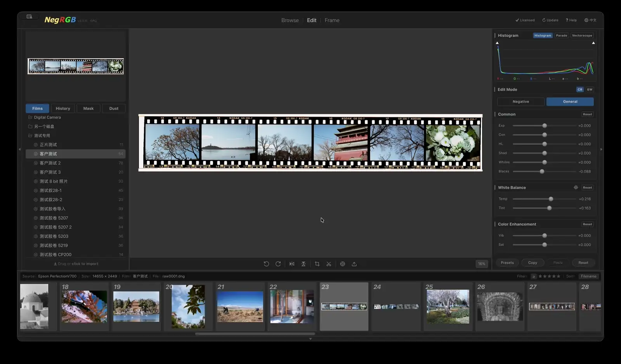The image size is (621, 364).
Task: Click the scissors split-frame icon
Action: tap(329, 264)
